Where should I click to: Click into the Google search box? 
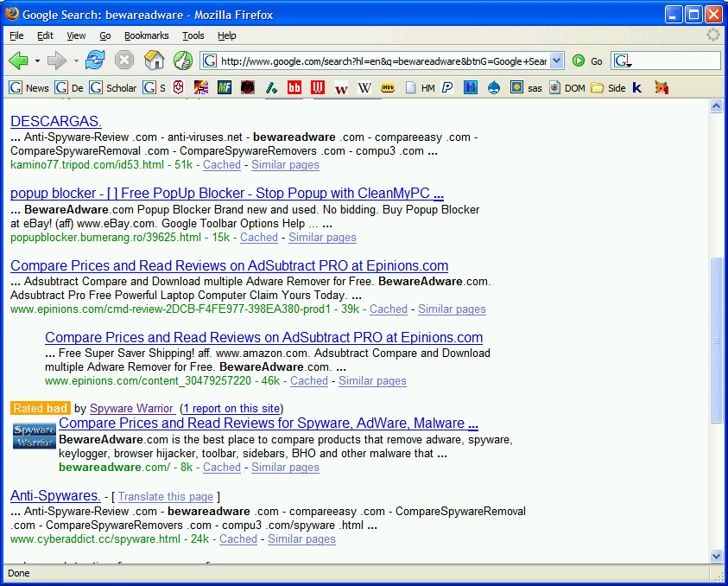tap(675, 61)
